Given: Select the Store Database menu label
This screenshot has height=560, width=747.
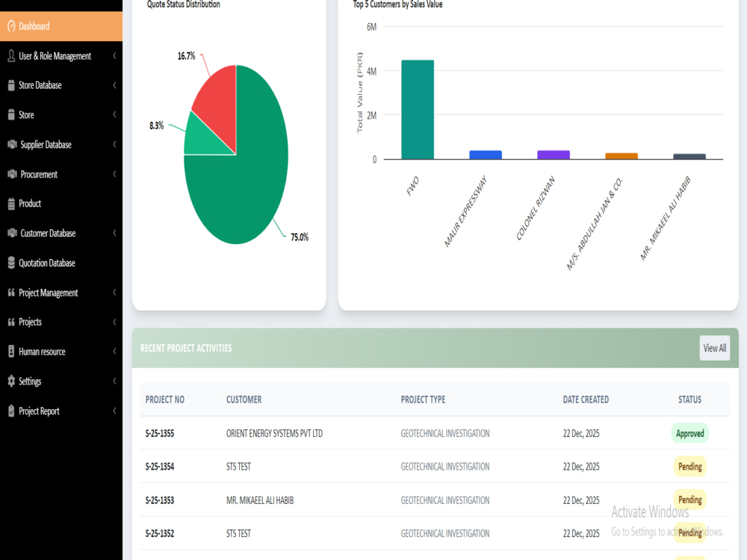Looking at the screenshot, I should point(40,85).
